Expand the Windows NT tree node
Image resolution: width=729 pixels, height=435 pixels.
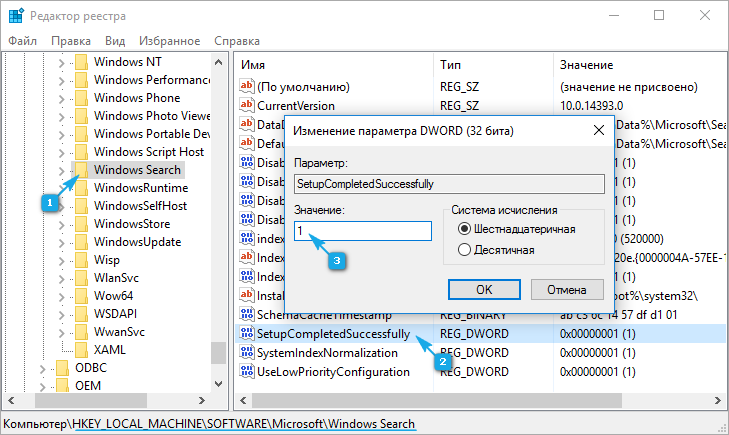pos(61,62)
